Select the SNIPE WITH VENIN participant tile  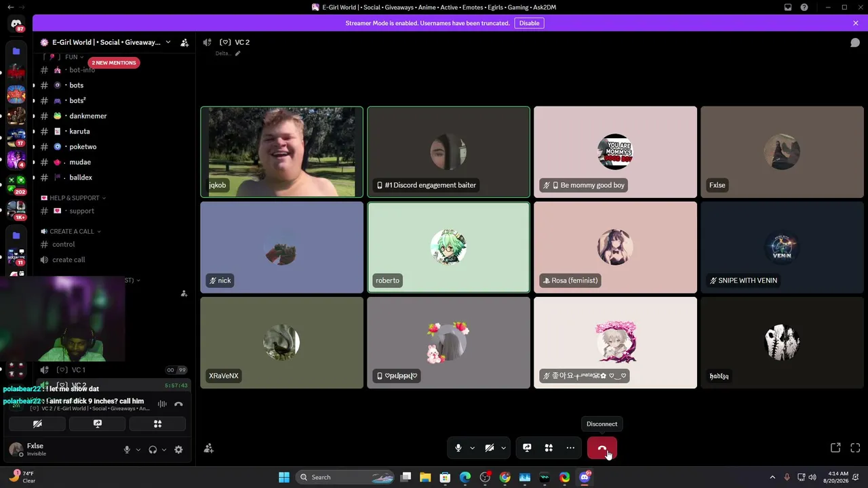(x=782, y=247)
